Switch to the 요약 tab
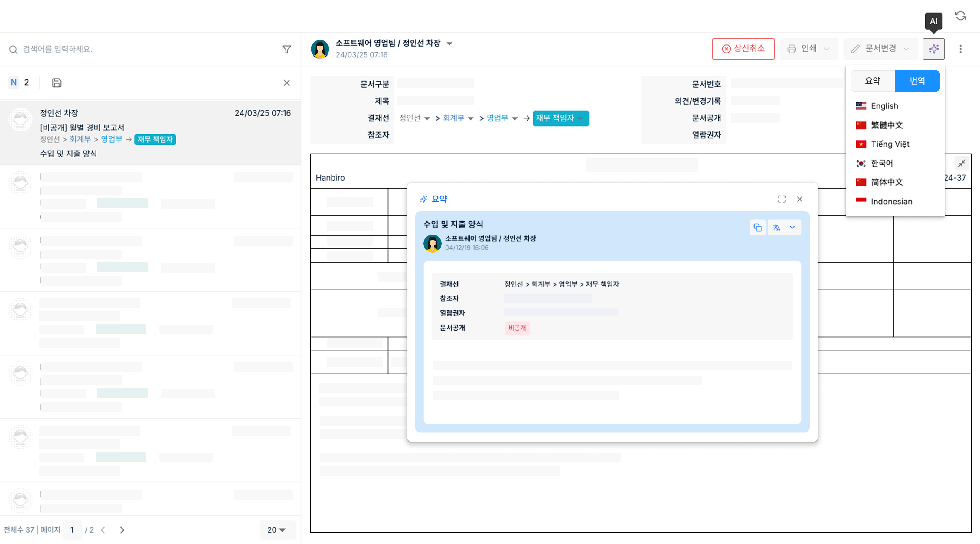Image resolution: width=980 pixels, height=544 pixels. coord(873,81)
